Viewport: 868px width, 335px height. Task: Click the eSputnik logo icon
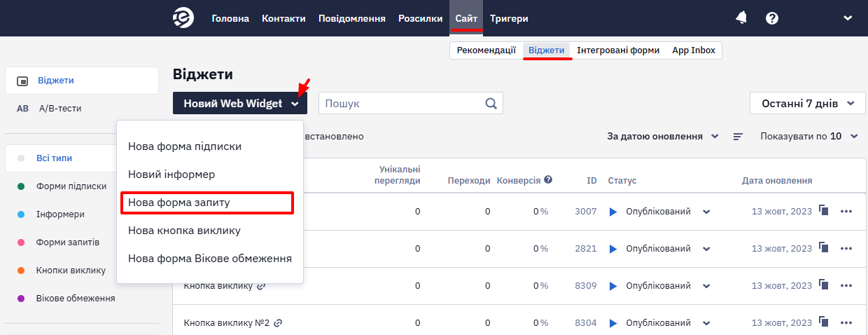(x=183, y=18)
